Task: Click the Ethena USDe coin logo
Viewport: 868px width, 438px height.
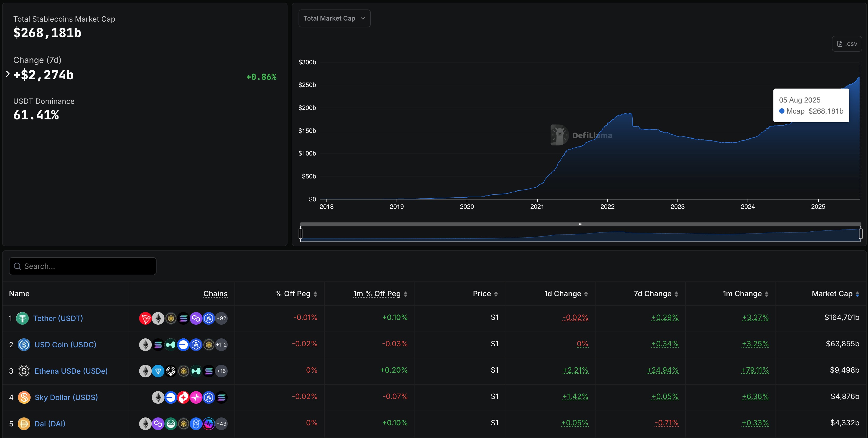Action: click(24, 371)
